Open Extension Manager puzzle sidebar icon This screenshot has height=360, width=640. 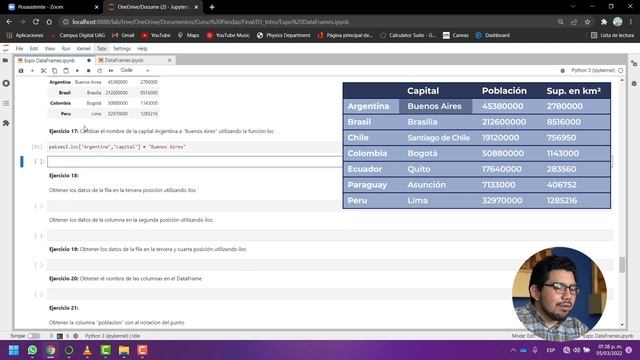[x=6, y=123]
